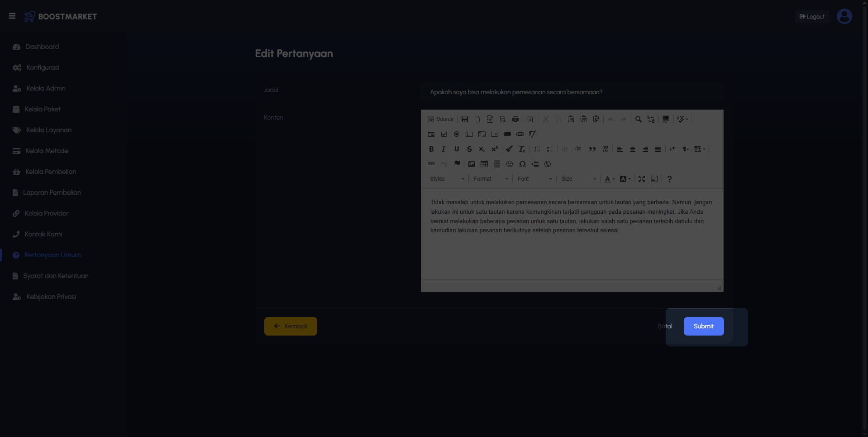This screenshot has height=437, width=868.
Task: Insert a table into content
Action: click(x=484, y=164)
